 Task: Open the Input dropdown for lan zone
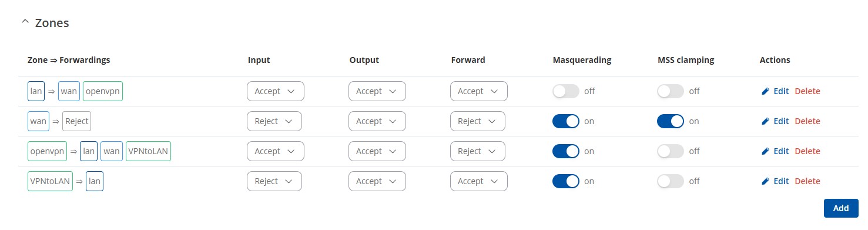(275, 91)
